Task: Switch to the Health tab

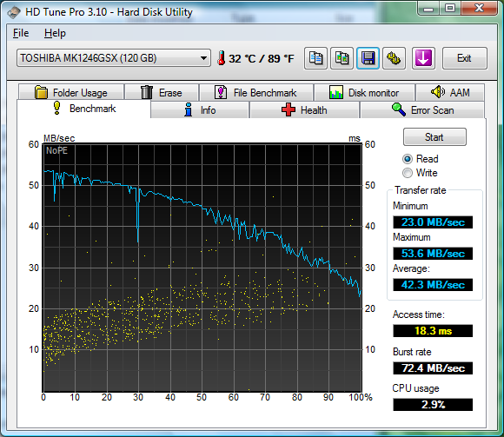Action: (x=304, y=109)
